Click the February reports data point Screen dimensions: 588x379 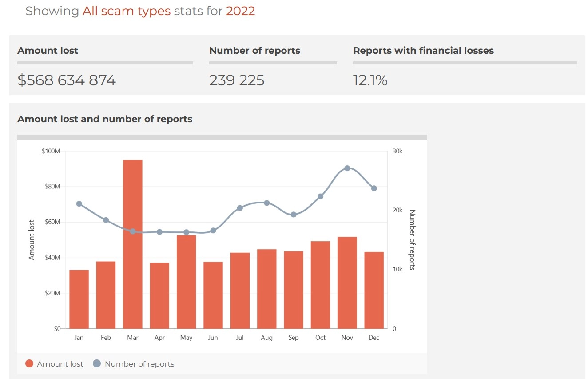click(106, 220)
